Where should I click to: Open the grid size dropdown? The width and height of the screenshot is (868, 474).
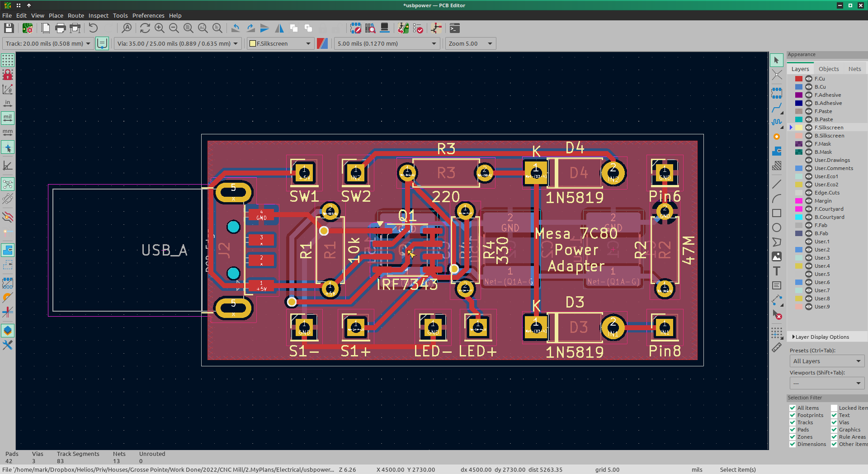pyautogui.click(x=387, y=43)
